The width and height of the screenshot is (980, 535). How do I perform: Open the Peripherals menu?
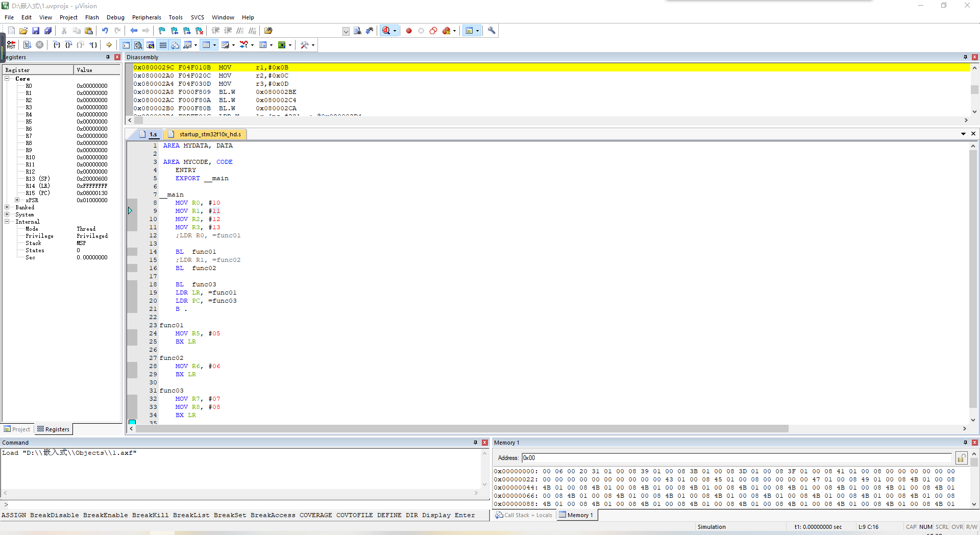pyautogui.click(x=146, y=17)
